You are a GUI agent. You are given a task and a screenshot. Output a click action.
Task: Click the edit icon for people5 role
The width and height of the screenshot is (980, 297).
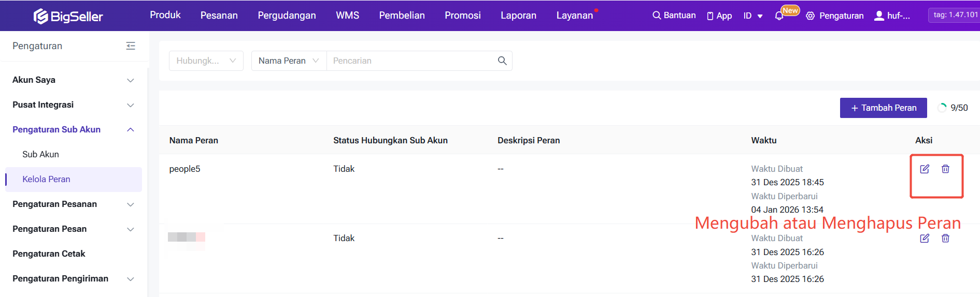pos(925,169)
